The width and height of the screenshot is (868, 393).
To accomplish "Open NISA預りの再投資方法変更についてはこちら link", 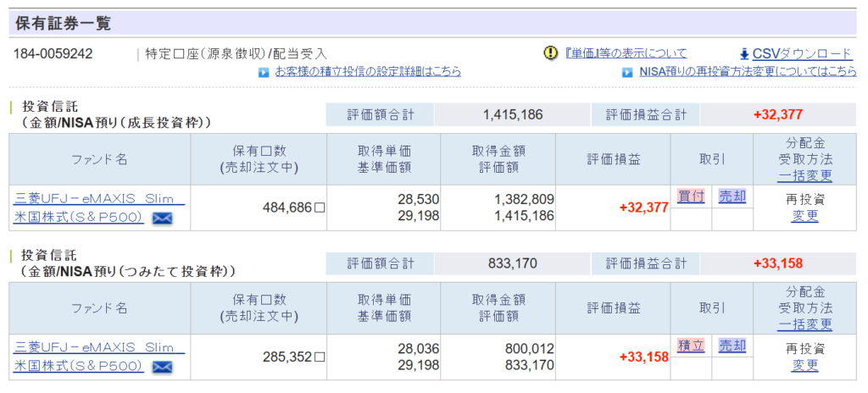I will pyautogui.click(x=747, y=72).
